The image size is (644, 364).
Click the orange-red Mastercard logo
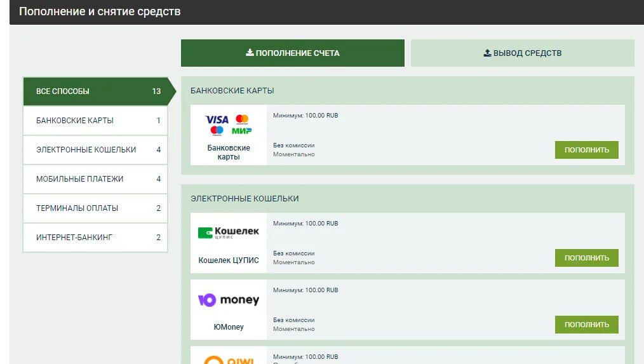point(242,119)
